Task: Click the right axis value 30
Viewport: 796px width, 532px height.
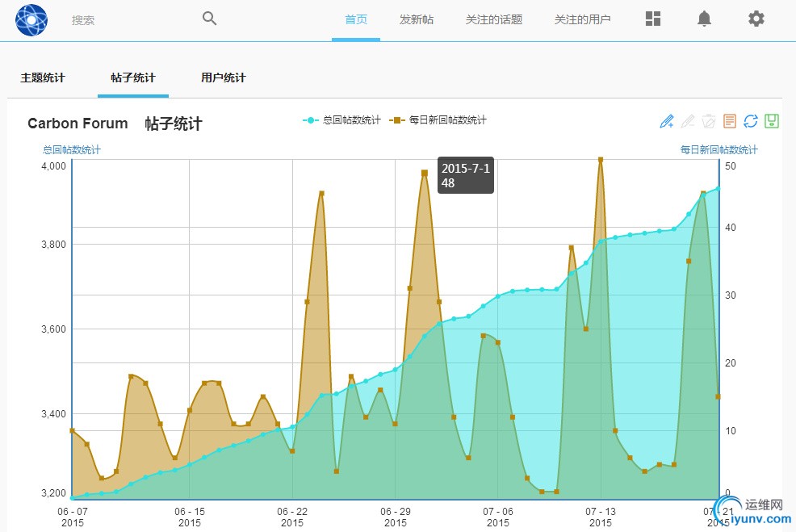Action: click(x=730, y=295)
